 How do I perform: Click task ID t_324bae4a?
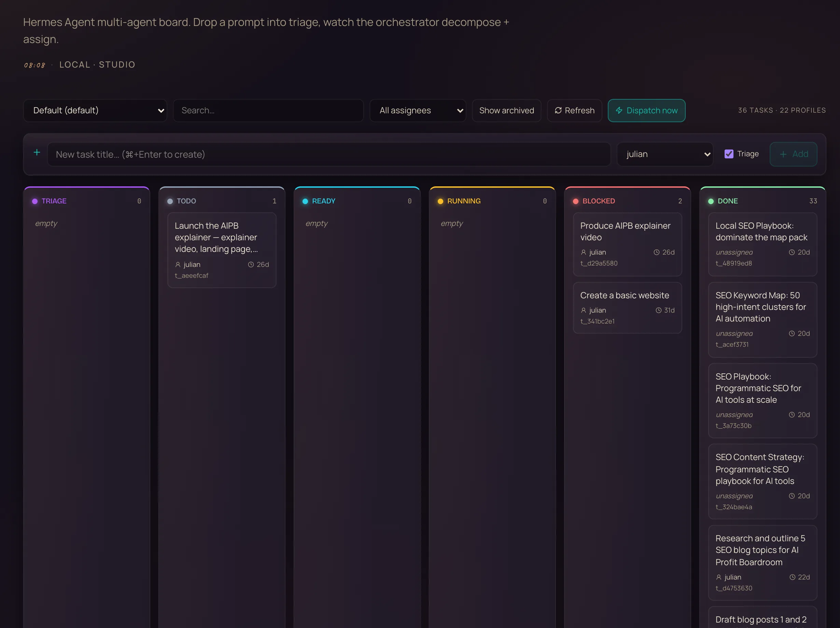[x=734, y=507]
